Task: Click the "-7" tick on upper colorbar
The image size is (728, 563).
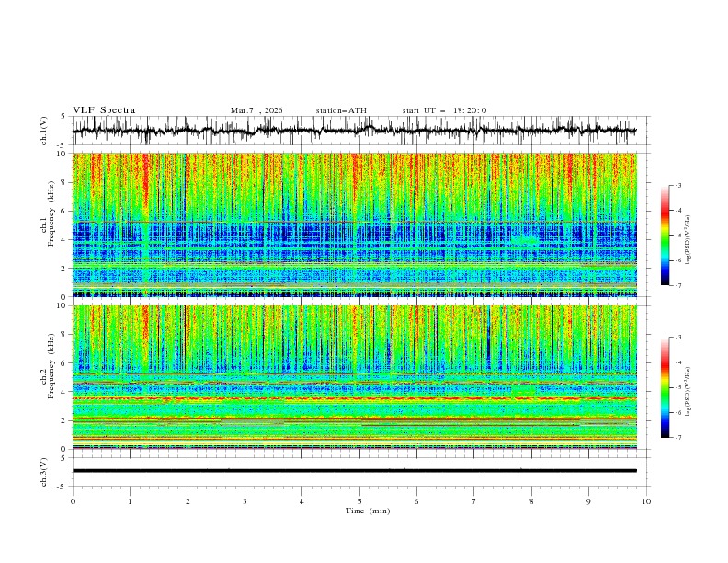Action: coord(677,285)
